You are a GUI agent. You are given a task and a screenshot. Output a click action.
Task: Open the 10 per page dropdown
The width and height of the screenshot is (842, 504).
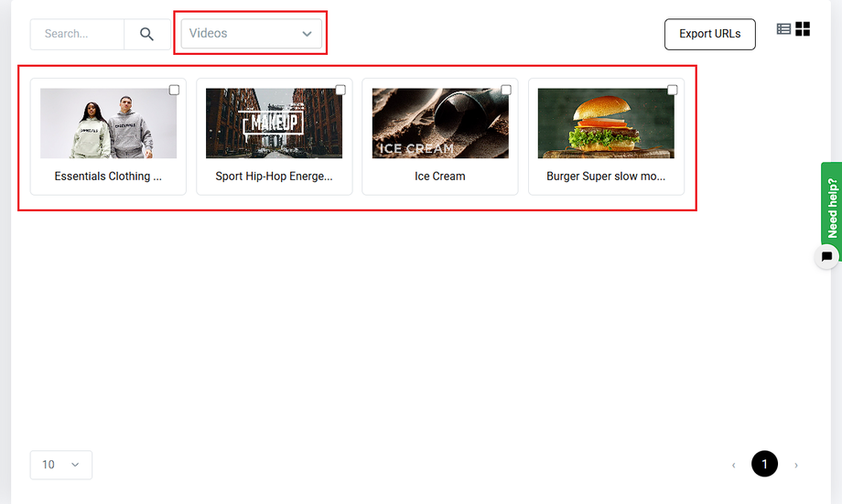pyautogui.click(x=60, y=465)
